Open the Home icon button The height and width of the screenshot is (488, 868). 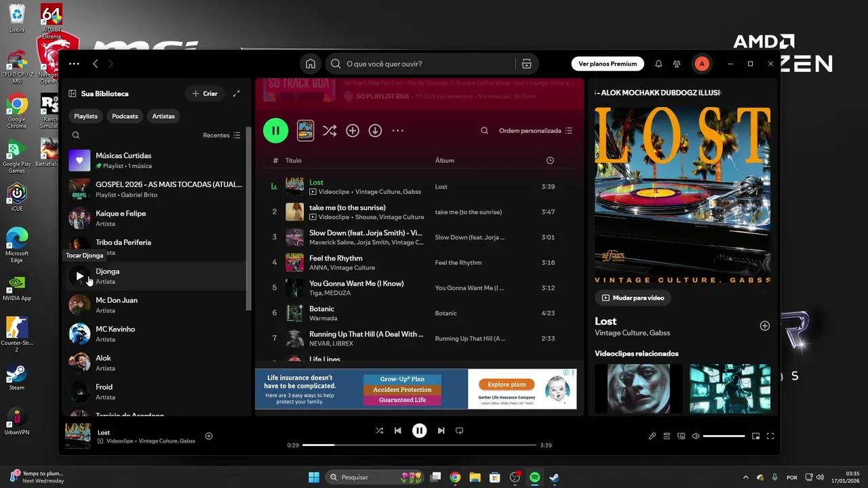click(x=311, y=64)
